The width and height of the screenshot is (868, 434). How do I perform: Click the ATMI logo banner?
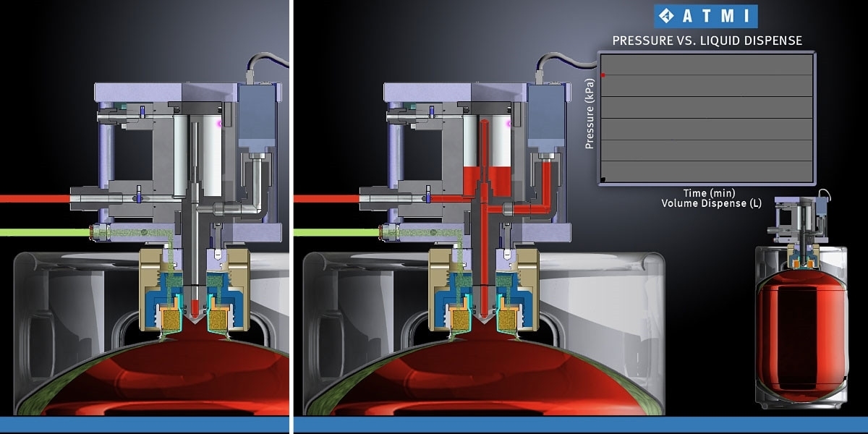pyautogui.click(x=705, y=16)
